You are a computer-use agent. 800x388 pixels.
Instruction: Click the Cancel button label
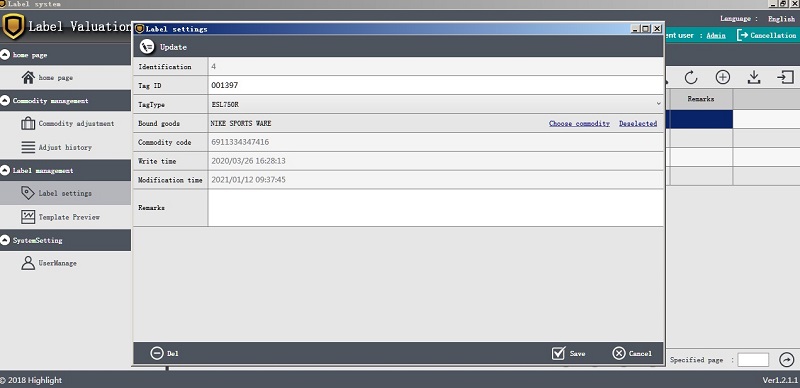click(640, 353)
